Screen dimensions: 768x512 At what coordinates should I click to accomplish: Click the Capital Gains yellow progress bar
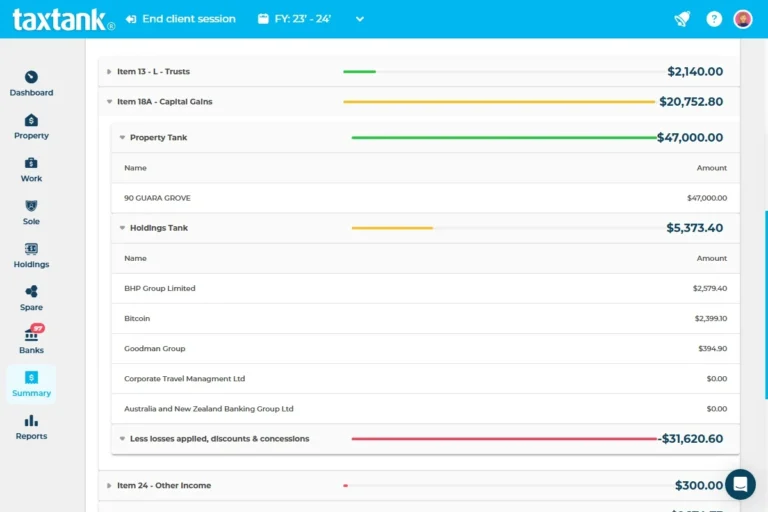499,102
